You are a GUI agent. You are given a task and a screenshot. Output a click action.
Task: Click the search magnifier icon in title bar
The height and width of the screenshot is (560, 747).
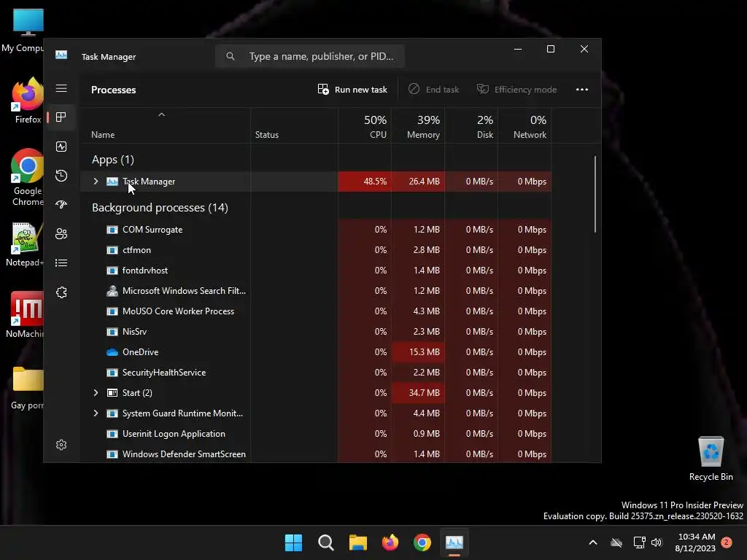pyautogui.click(x=231, y=56)
